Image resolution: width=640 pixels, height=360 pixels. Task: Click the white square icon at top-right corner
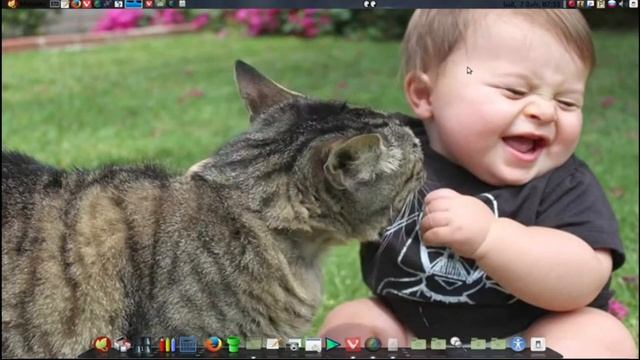click(633, 4)
